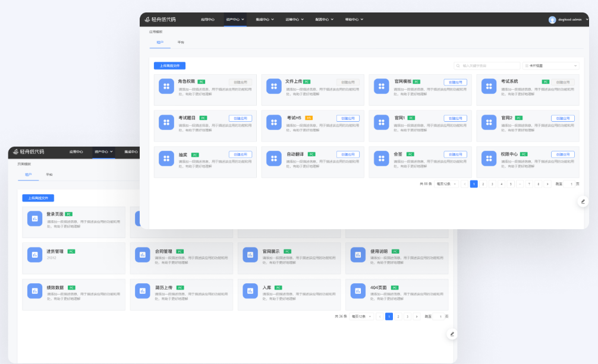Click the 轻舟低代码 logo in front window

coord(160,20)
